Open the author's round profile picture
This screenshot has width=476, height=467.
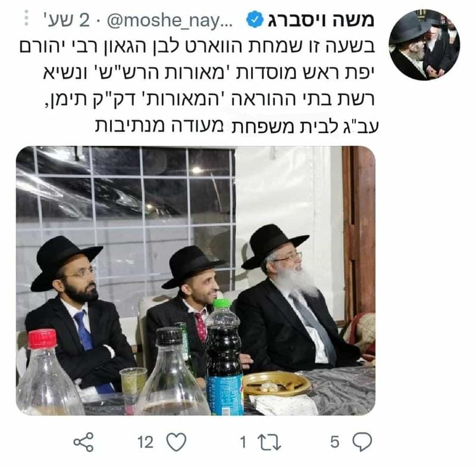[x=424, y=45]
